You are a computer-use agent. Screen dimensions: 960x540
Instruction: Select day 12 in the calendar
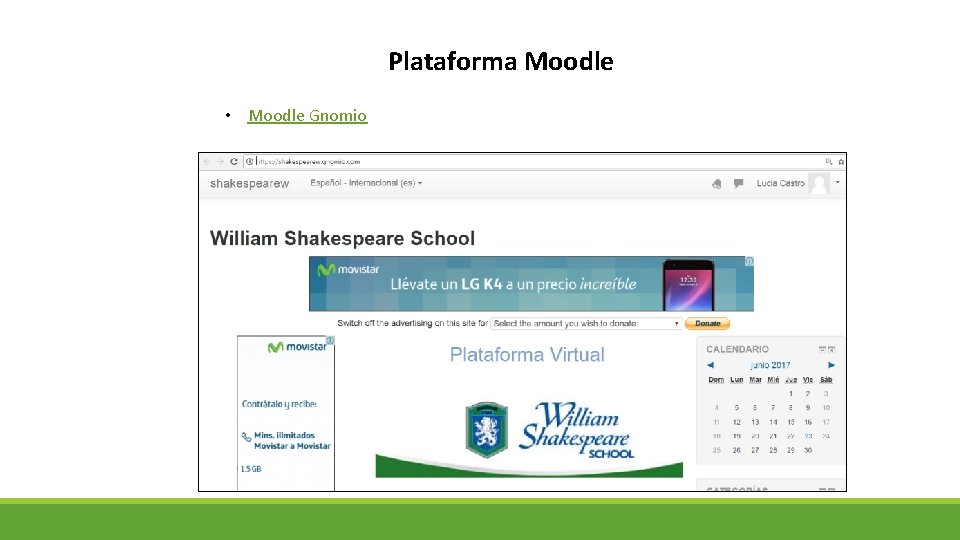(737, 422)
